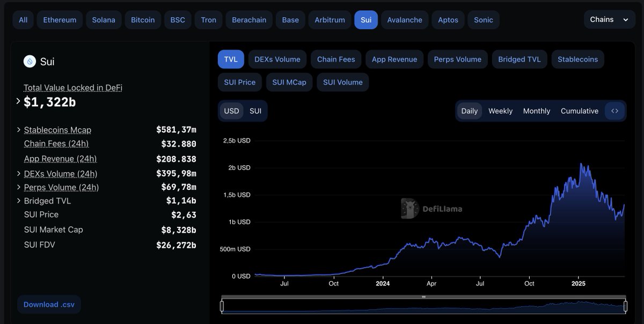Switch the chart to Weekly view
Screen dimensions: 644x324
(500, 111)
